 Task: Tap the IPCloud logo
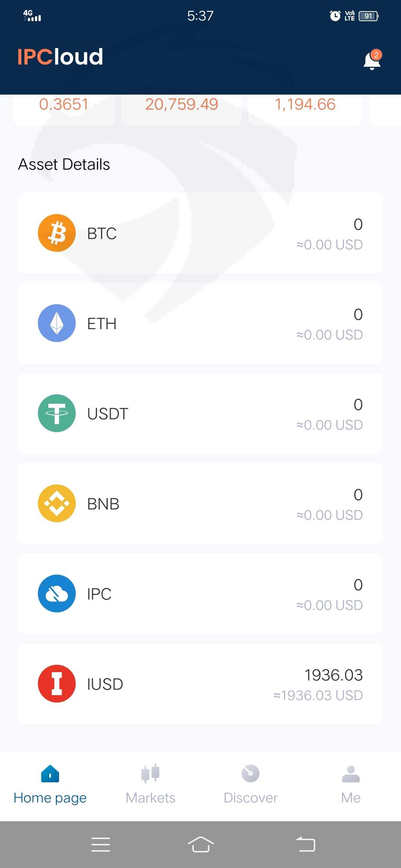pyautogui.click(x=60, y=57)
